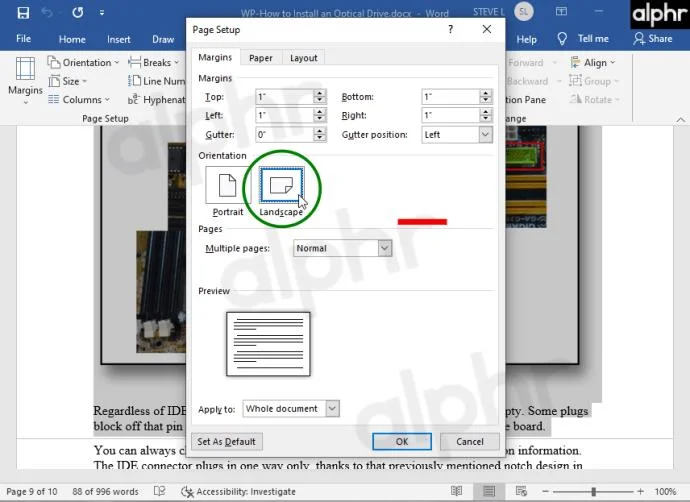Open the Columns ribbon dropdown
The width and height of the screenshot is (690, 502).
(79, 99)
